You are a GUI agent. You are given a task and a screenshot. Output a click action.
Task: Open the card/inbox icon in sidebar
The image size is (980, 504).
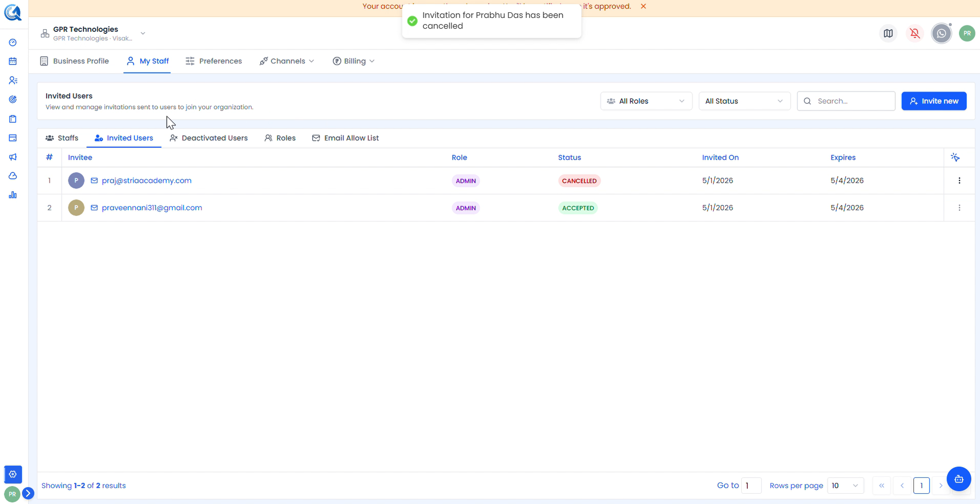point(13,138)
